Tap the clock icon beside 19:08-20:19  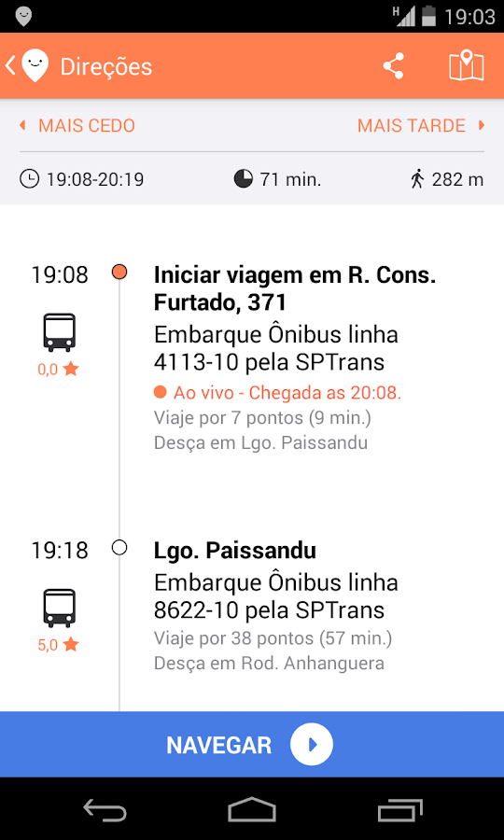(x=29, y=179)
